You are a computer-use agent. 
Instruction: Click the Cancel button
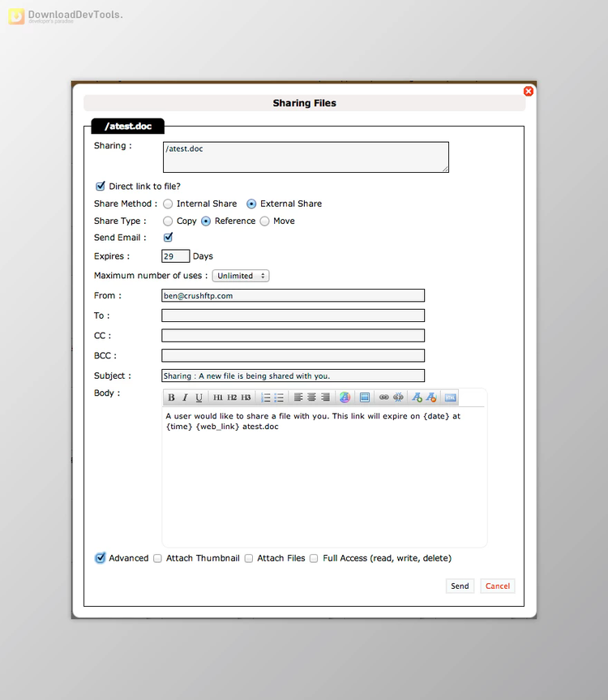(498, 586)
